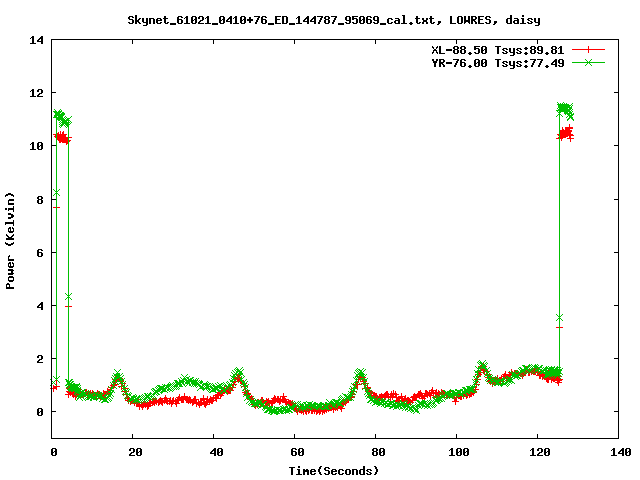The height and width of the screenshot is (480, 640).
Task: Pick the data peak near 106 seconds
Action: pyautogui.click(x=482, y=367)
